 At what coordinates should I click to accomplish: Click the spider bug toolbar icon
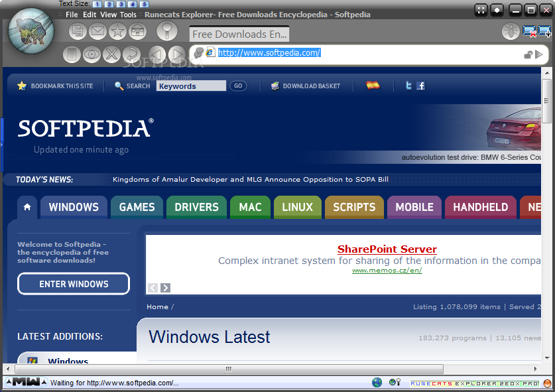(x=511, y=31)
